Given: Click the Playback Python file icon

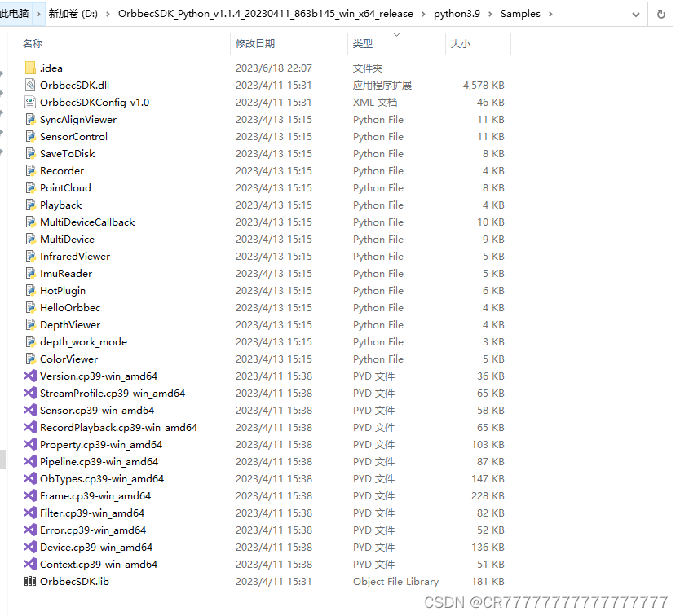Looking at the screenshot, I should [30, 205].
